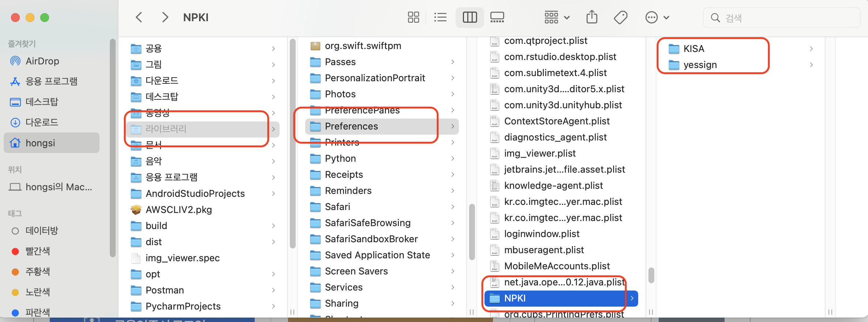The width and height of the screenshot is (868, 322).
Task: Select the 파란색 blue tag
Action: tap(31, 312)
